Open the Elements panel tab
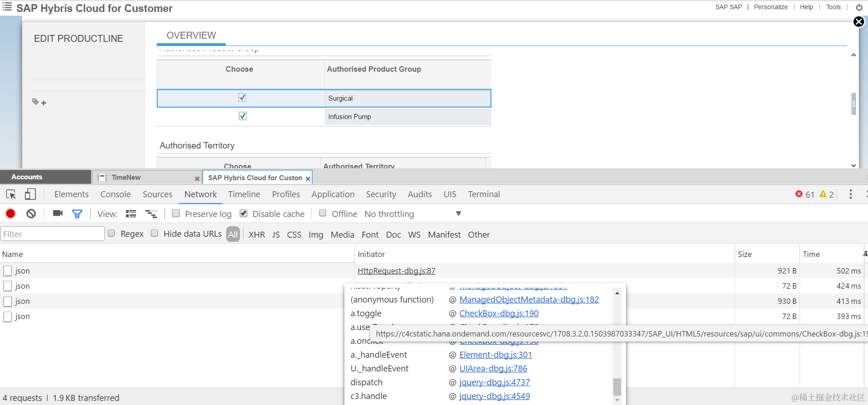Image resolution: width=868 pixels, height=405 pixels. click(71, 194)
